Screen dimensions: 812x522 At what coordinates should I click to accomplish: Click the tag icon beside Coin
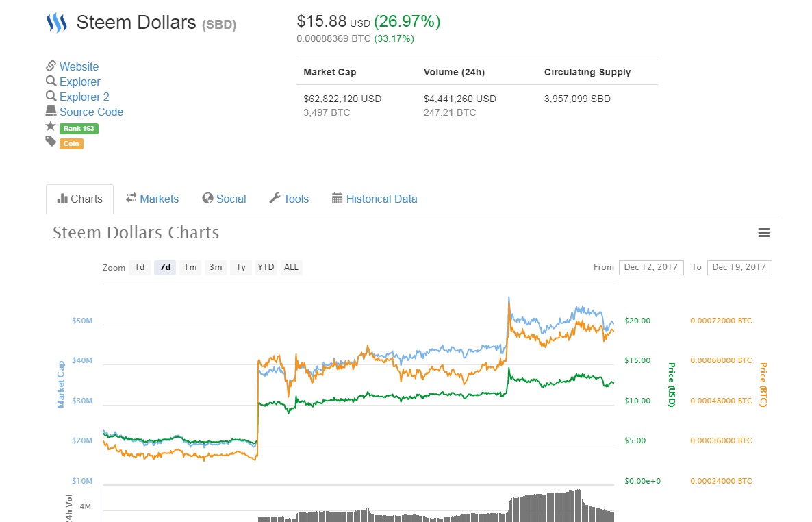(x=51, y=141)
